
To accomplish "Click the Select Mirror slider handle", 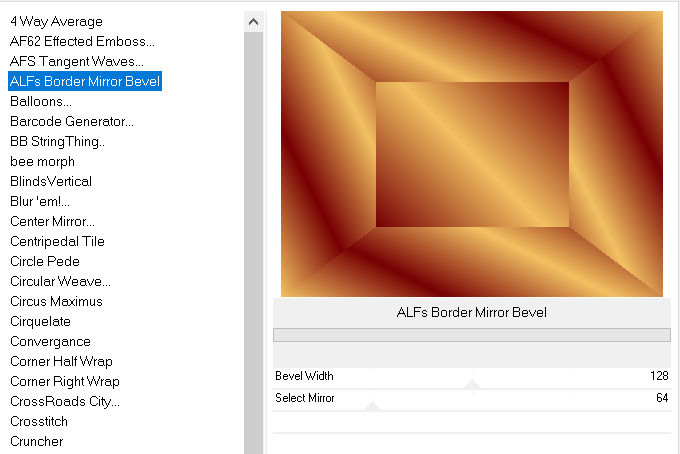I will pos(372,407).
